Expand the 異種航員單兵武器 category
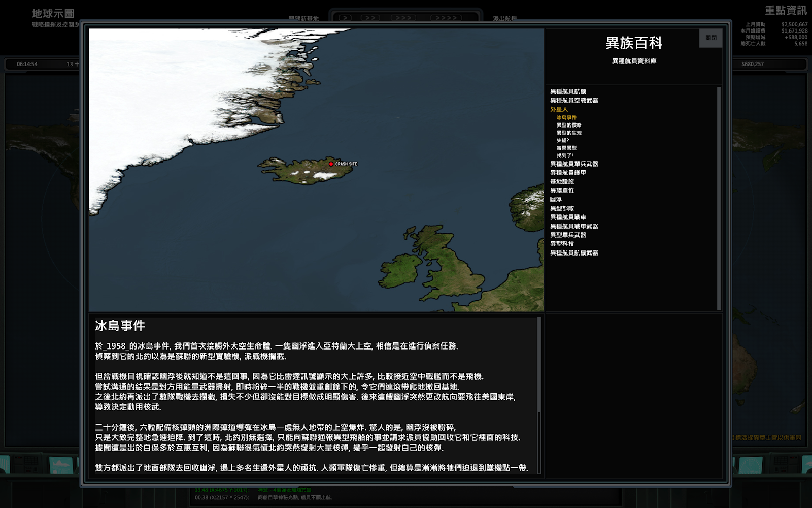Image resolution: width=812 pixels, height=508 pixels. click(x=574, y=164)
